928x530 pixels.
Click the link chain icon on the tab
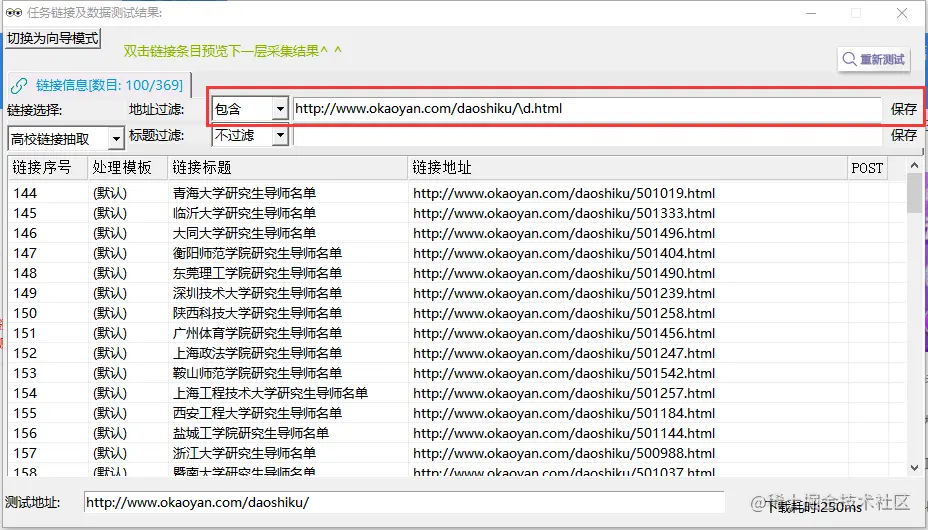pos(19,86)
